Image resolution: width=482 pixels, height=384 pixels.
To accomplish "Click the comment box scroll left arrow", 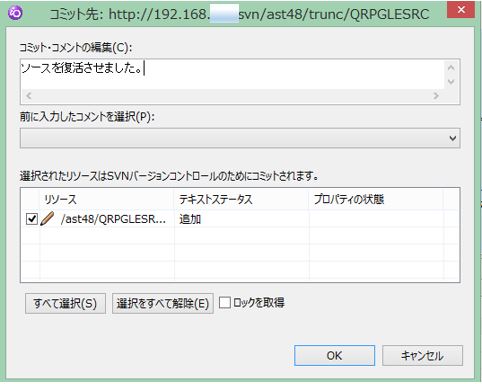I will point(29,96).
